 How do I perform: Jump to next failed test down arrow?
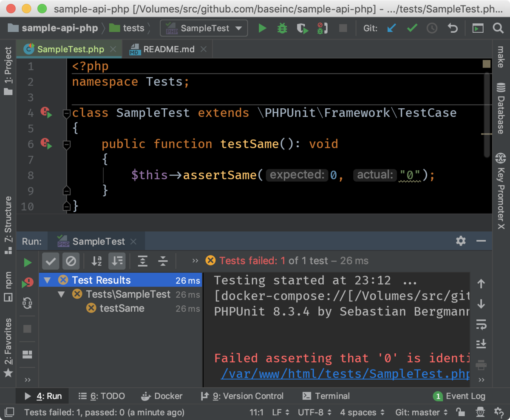click(x=481, y=304)
